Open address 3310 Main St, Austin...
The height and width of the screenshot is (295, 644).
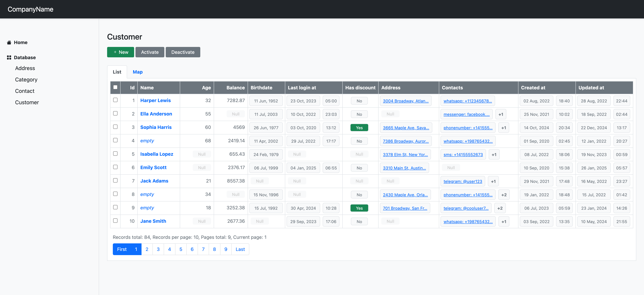pos(404,168)
